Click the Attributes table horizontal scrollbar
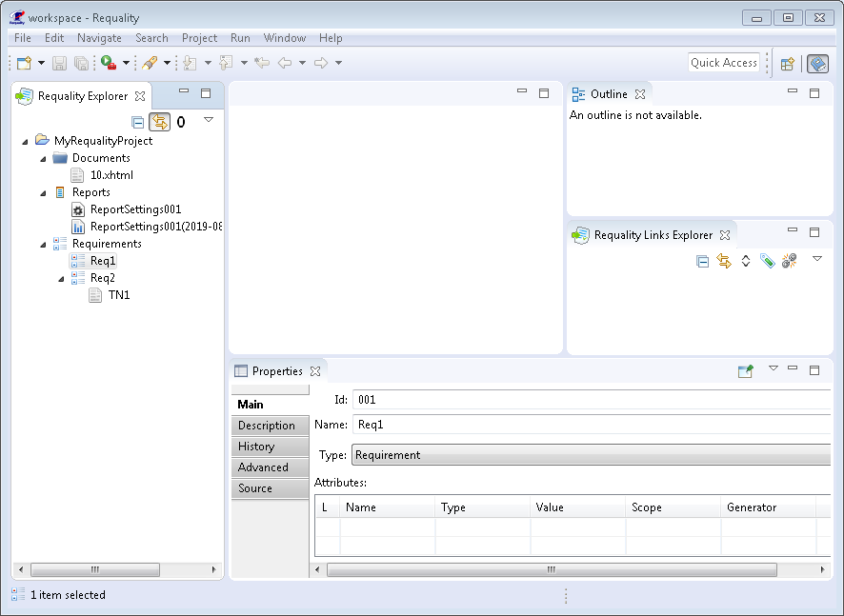The height and width of the screenshot is (616, 844). tap(552, 569)
